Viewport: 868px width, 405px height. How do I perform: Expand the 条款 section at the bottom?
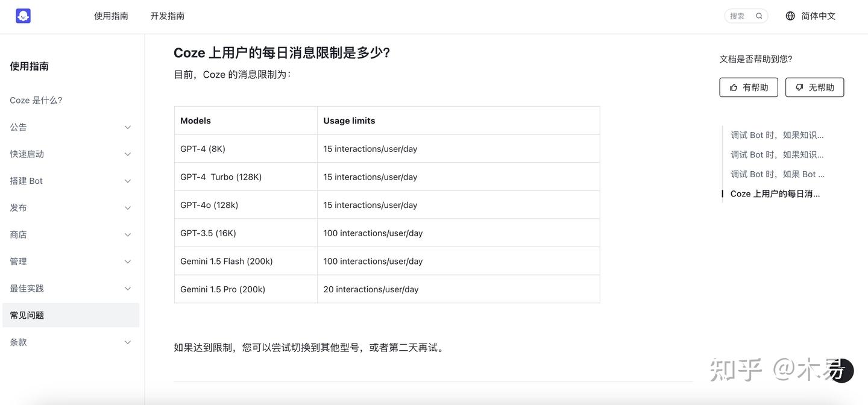125,341
